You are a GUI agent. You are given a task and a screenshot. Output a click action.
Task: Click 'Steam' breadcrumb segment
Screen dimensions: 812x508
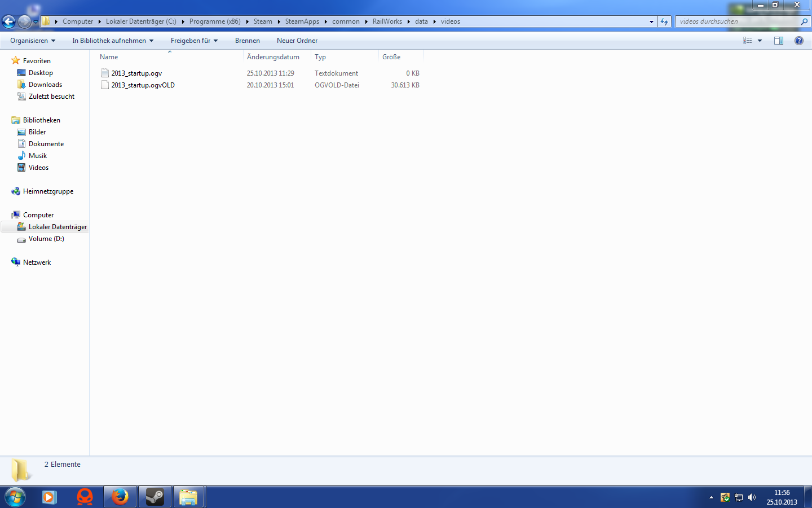263,21
